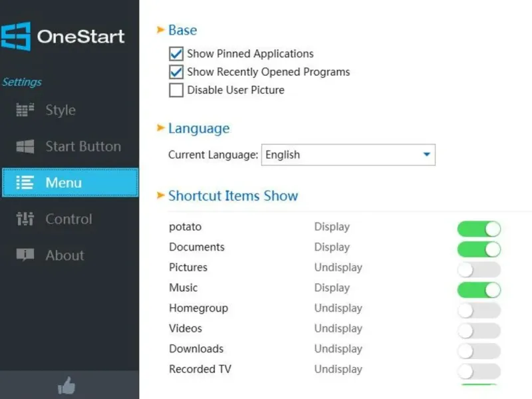The image size is (532, 399).
Task: Click the About info icon
Action: coord(25,255)
